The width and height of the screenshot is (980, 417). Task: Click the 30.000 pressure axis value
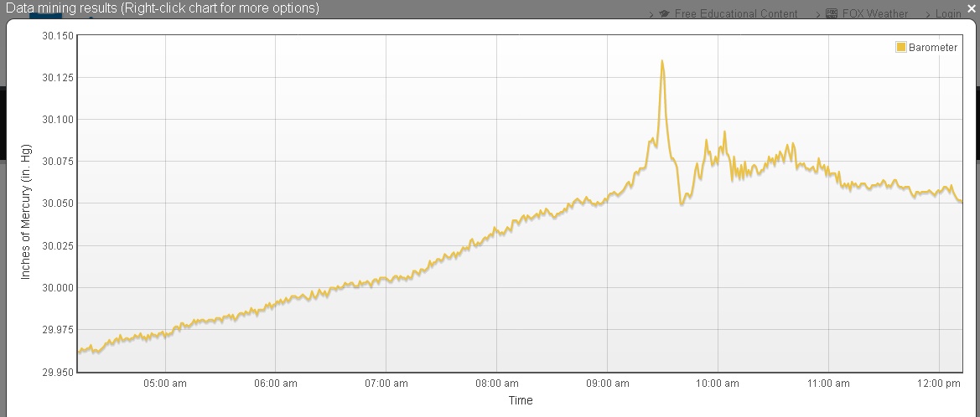coord(58,288)
